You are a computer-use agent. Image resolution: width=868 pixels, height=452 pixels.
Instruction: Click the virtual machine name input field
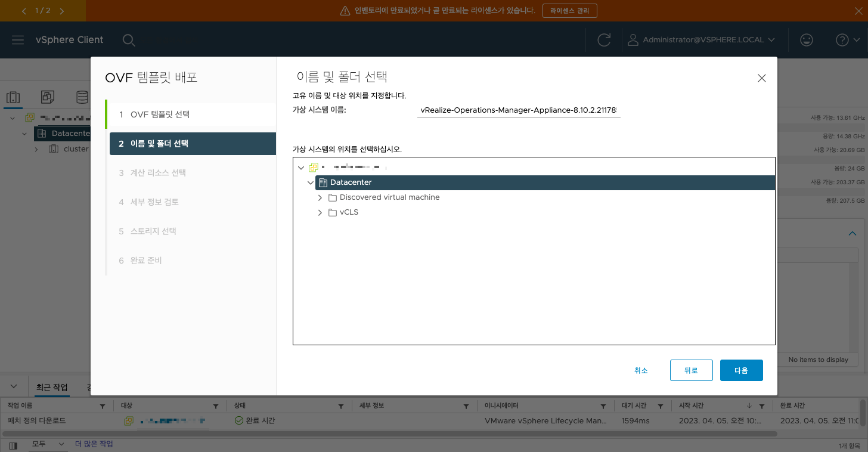[x=519, y=110]
